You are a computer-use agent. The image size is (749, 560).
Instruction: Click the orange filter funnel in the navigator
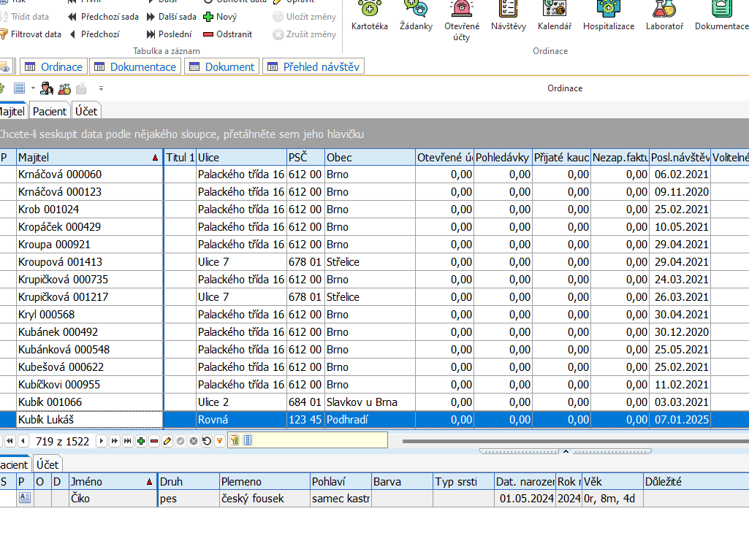pos(220,441)
